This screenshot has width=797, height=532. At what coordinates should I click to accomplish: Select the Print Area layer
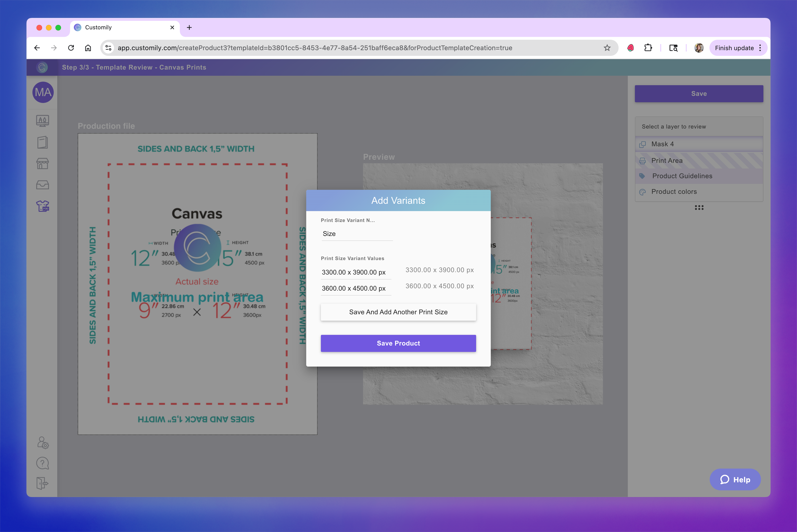click(x=699, y=161)
